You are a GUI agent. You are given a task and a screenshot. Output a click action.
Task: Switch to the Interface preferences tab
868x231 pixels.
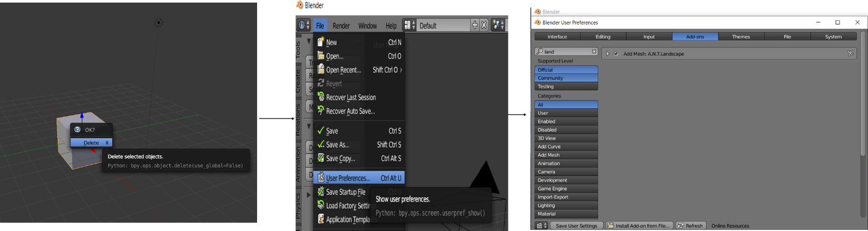pyautogui.click(x=557, y=36)
